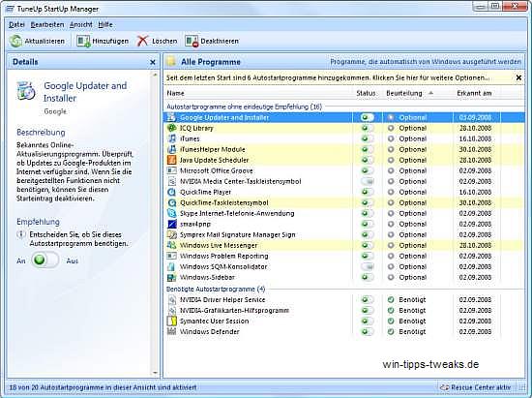
Task: Click the Details panel scrollbar up arrow
Action: pyautogui.click(x=155, y=75)
